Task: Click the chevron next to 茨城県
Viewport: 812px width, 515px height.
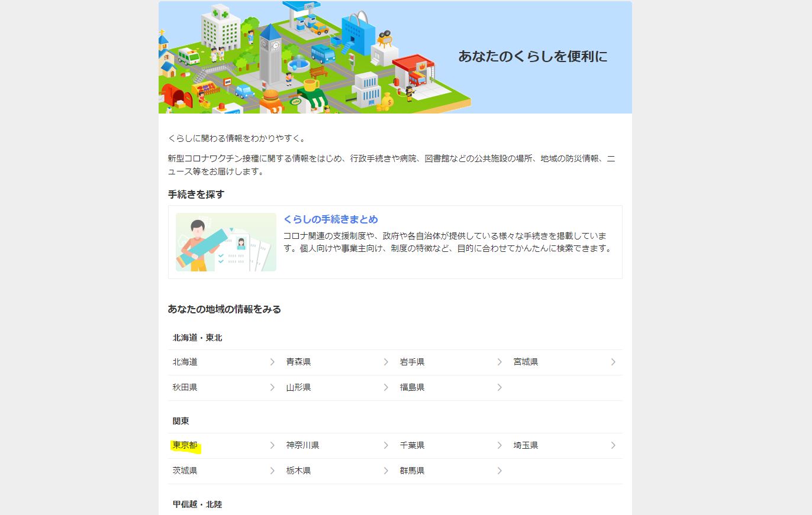Action: tap(272, 471)
